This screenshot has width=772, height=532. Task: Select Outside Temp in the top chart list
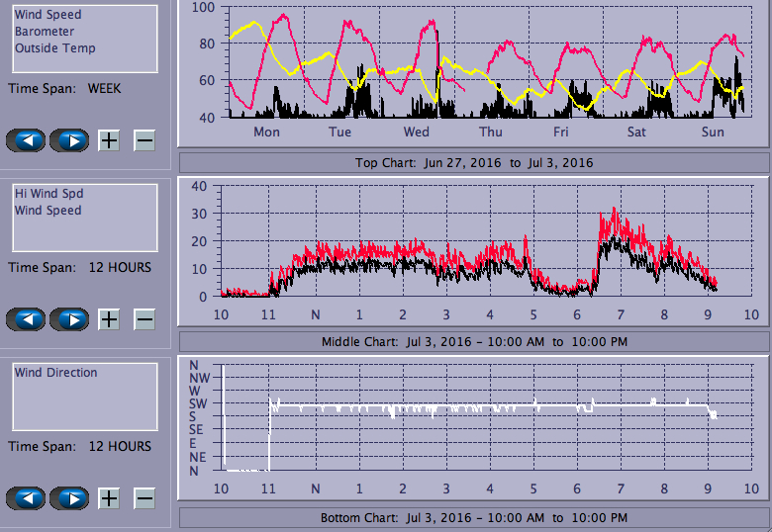(54, 47)
